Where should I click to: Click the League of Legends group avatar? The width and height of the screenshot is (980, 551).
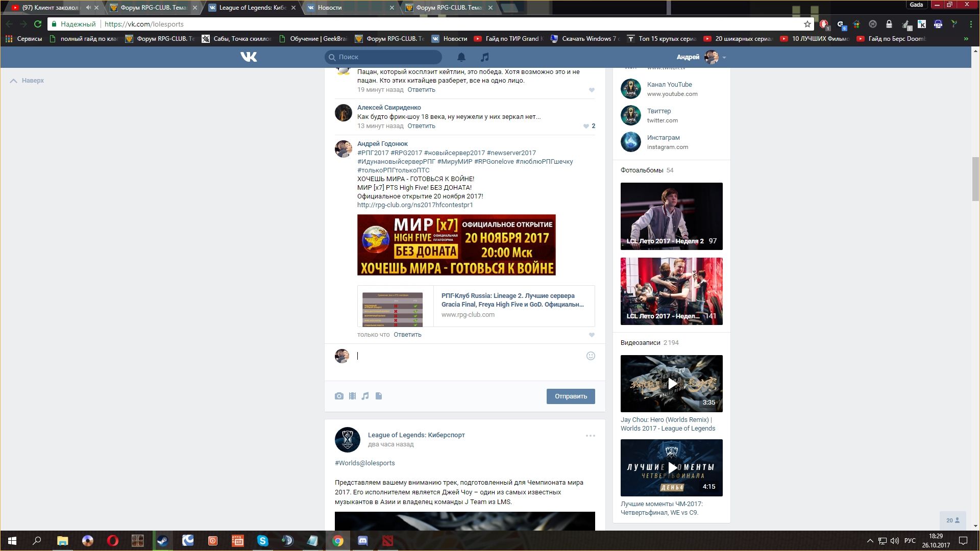347,440
